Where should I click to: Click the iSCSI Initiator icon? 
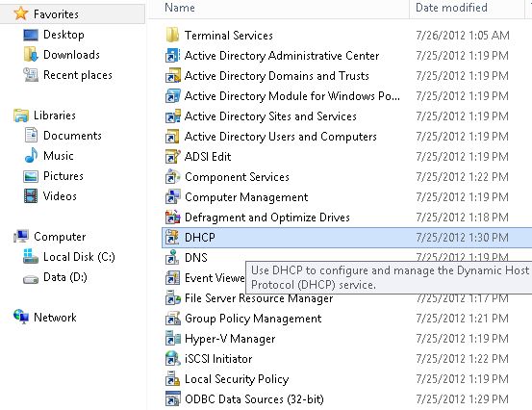[x=173, y=359]
